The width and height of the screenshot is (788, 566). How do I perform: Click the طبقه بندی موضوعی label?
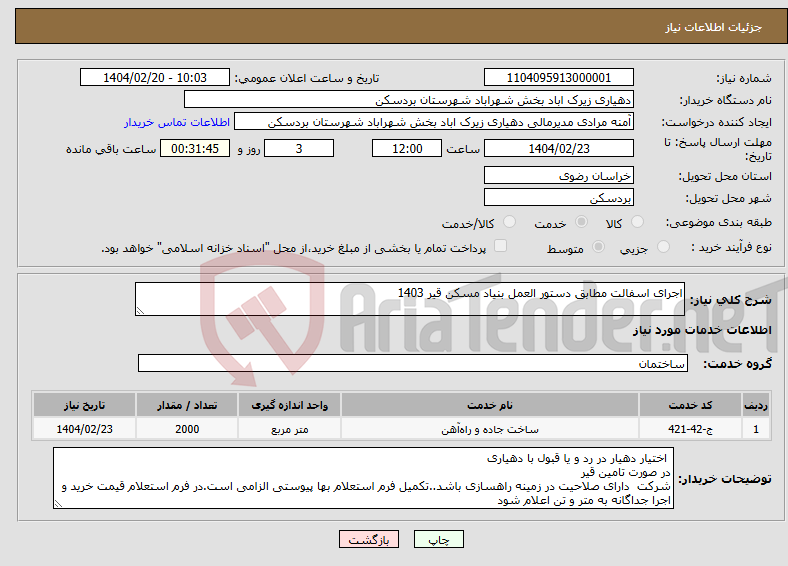[x=719, y=222]
